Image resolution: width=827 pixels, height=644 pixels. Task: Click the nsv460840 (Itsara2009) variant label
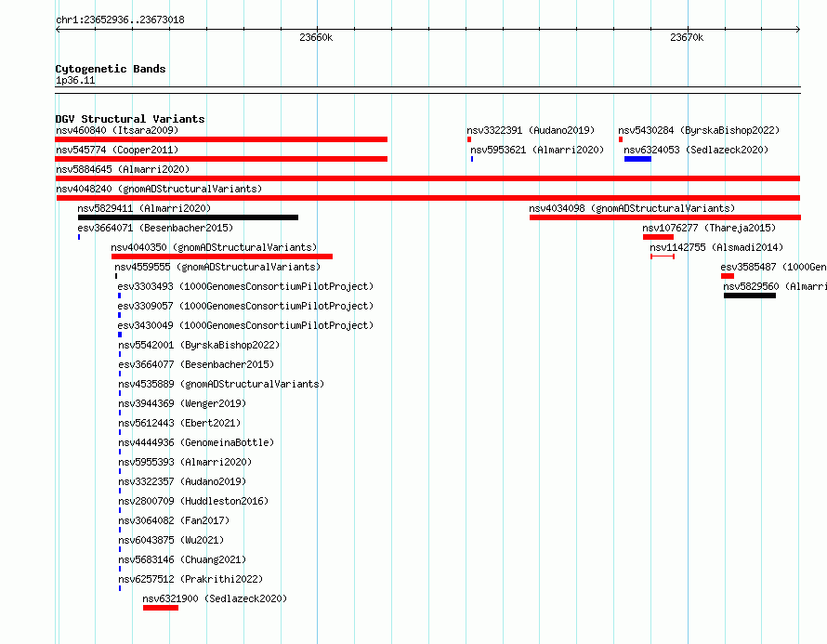pos(117,130)
